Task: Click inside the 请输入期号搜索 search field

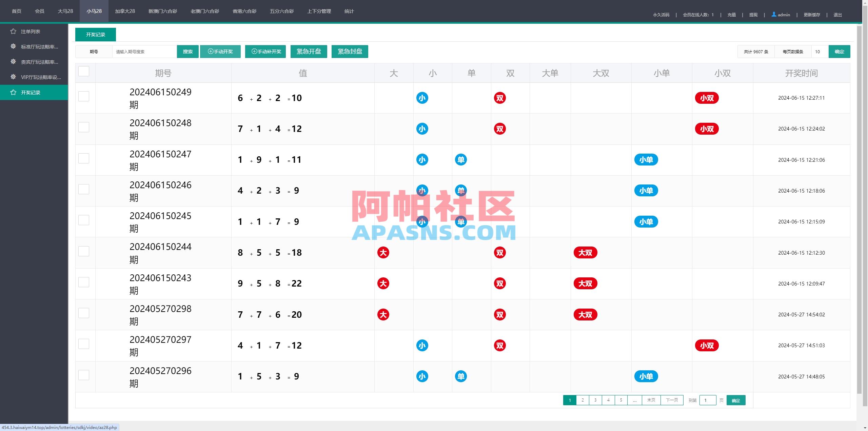Action: [144, 52]
